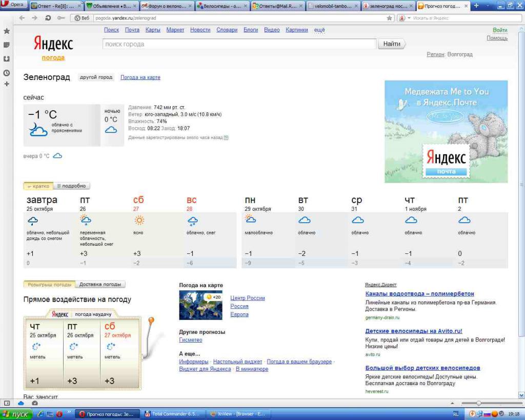Viewport: 525px width, 420px height.
Task: Open new tab with plus button
Action: pyautogui.click(x=476, y=6)
